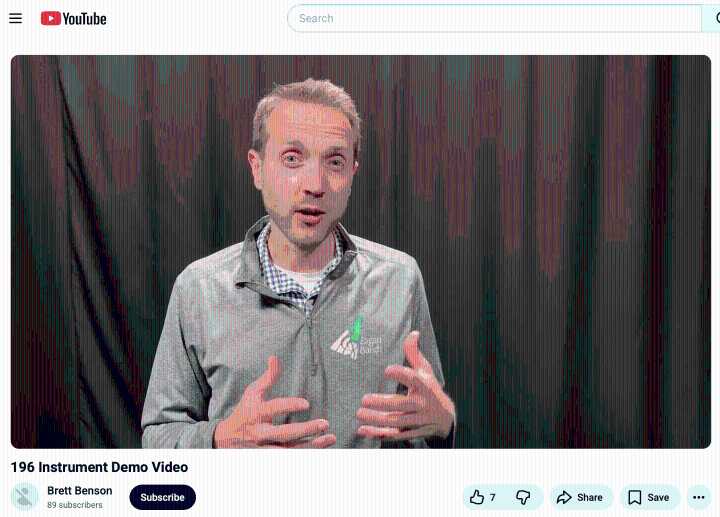This screenshot has width=720, height=517.
Task: Click the 89 subscribers text
Action: (x=74, y=505)
